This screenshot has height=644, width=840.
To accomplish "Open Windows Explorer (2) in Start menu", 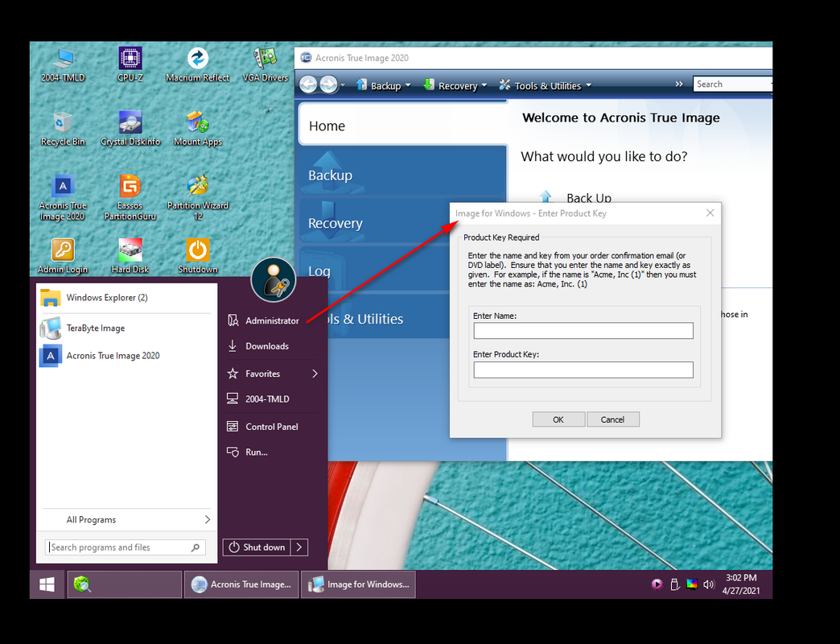I will pyautogui.click(x=126, y=297).
